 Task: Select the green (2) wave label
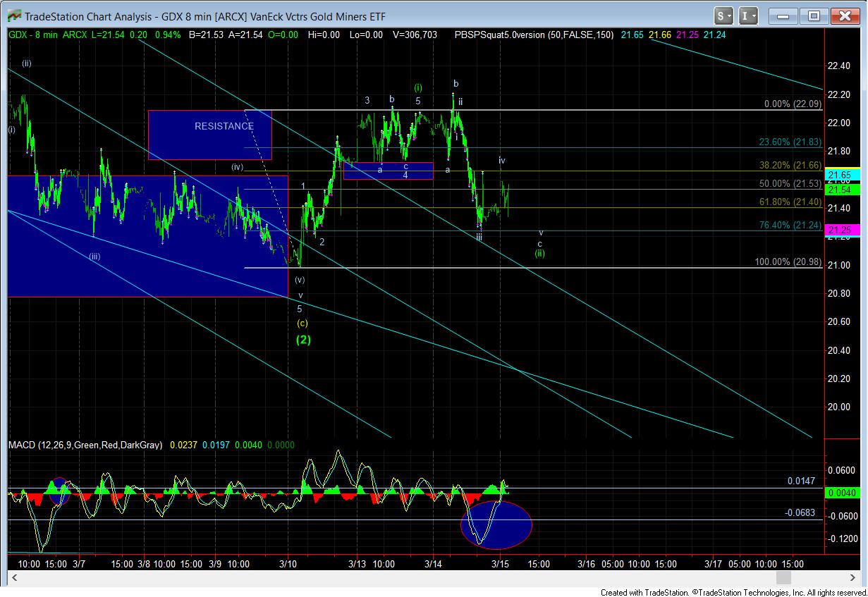(302, 339)
